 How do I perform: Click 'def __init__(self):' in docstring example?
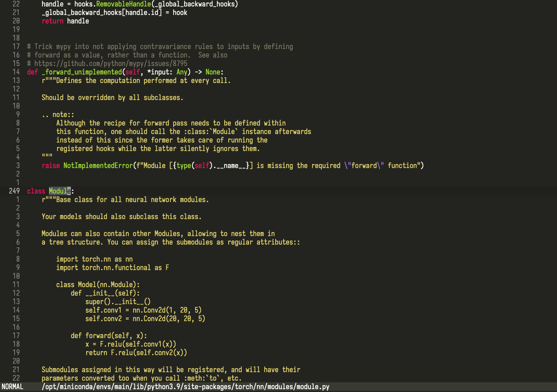point(105,293)
